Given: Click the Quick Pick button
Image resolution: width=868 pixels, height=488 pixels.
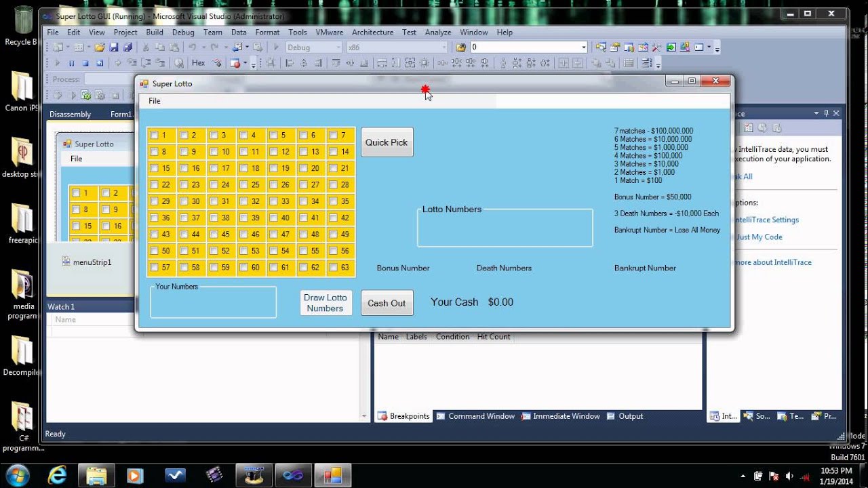Looking at the screenshot, I should pyautogui.click(x=387, y=142).
